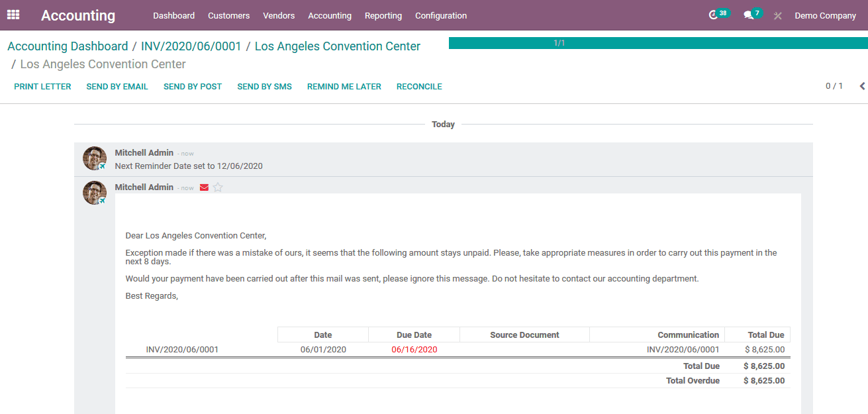The image size is (868, 414).
Task: Click Remind Me Later
Action: pyautogui.click(x=344, y=86)
